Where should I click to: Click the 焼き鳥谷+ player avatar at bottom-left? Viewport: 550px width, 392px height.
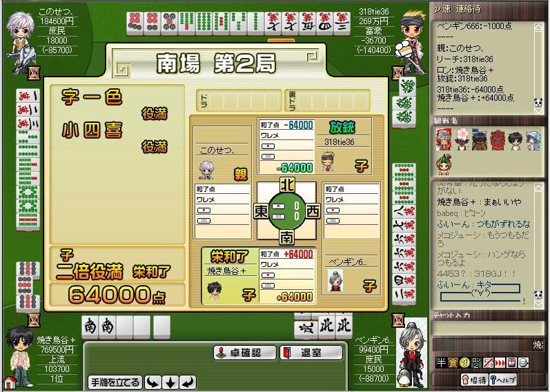point(19,356)
